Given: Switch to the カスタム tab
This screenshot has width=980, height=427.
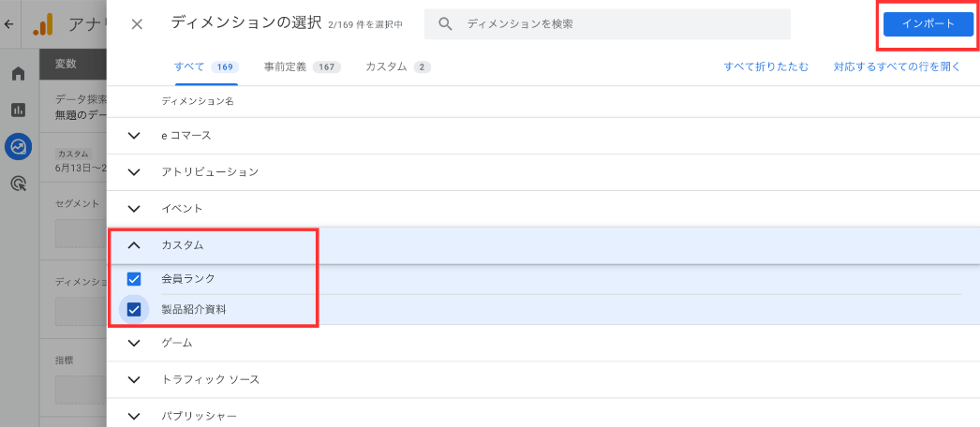Looking at the screenshot, I should pyautogui.click(x=398, y=66).
